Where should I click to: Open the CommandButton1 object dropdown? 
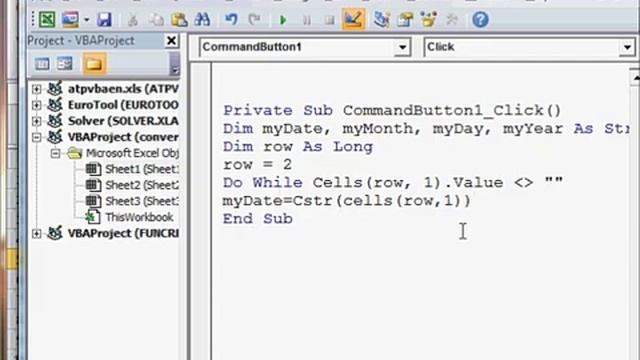[x=402, y=47]
